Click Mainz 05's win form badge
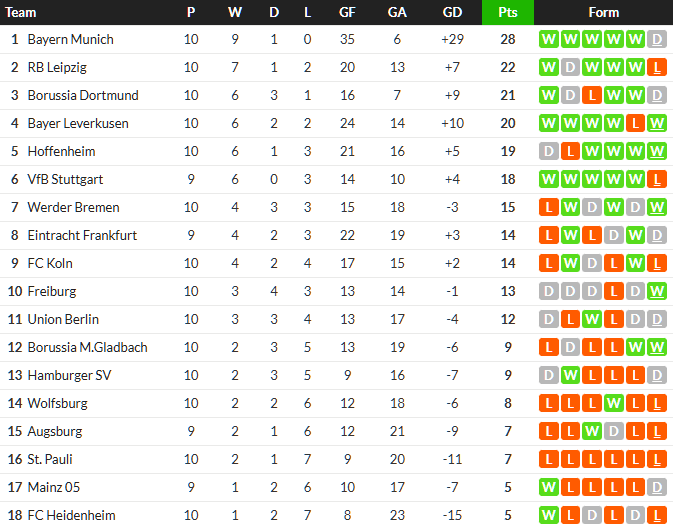Viewport: 673px width, 530px height. coord(548,488)
